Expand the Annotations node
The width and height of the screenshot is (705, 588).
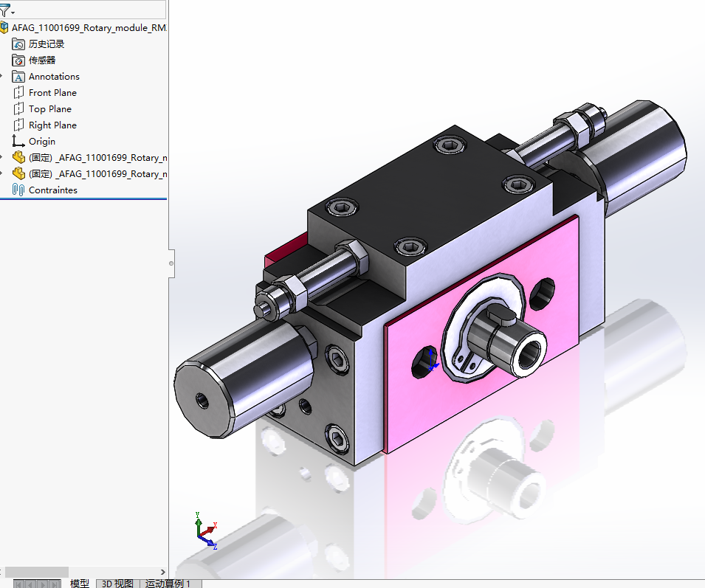coord(1,77)
